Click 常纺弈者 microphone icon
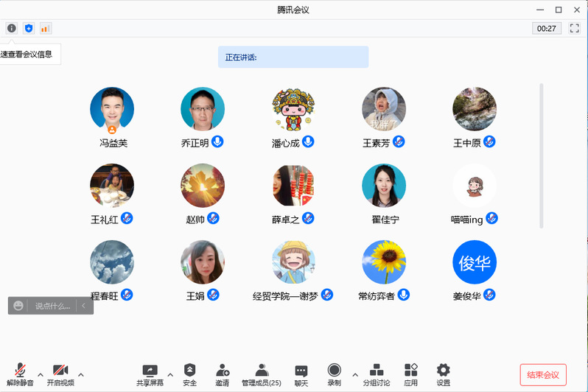Image resolution: width=588 pixels, height=392 pixels. coord(404,295)
